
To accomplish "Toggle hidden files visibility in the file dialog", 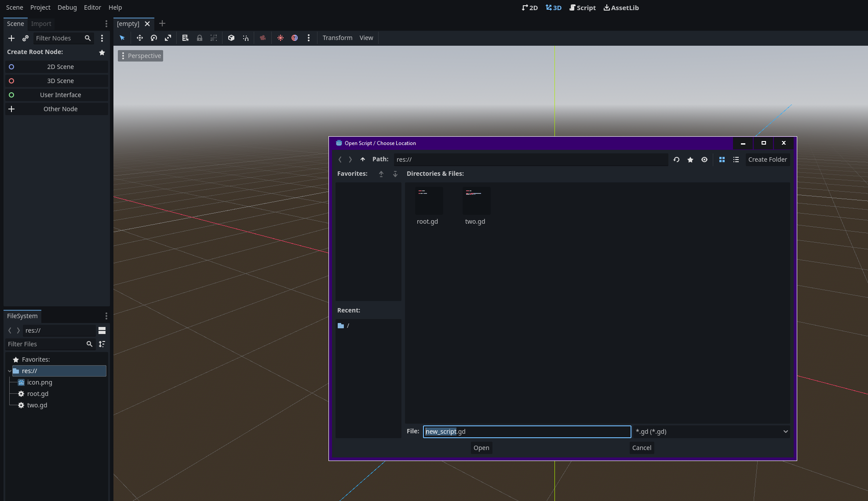I will pyautogui.click(x=704, y=160).
